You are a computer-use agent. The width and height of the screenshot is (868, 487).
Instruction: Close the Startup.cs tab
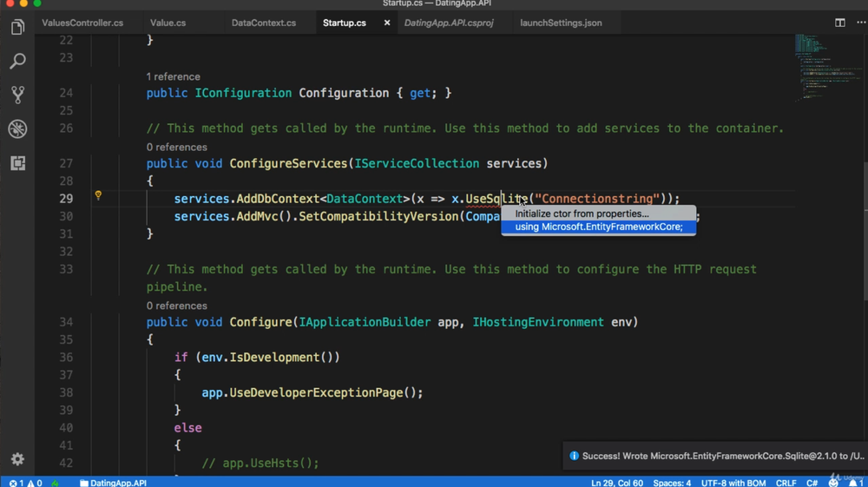click(387, 23)
